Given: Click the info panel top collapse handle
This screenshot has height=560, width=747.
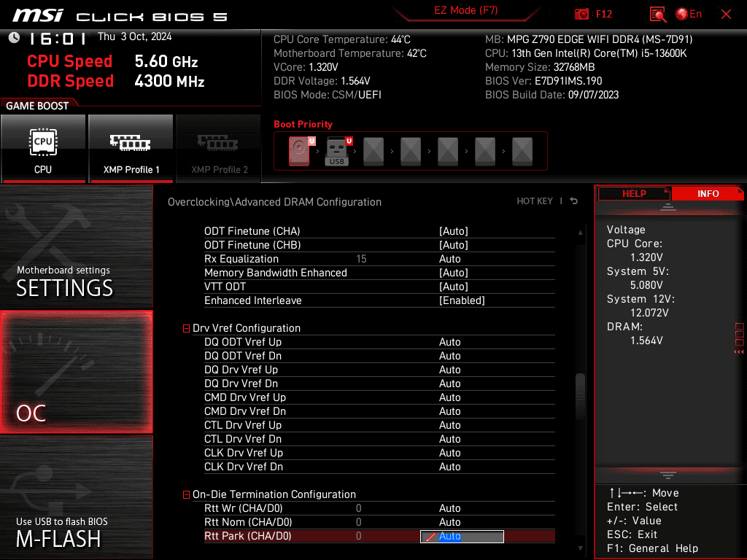Looking at the screenshot, I should (x=668, y=207).
